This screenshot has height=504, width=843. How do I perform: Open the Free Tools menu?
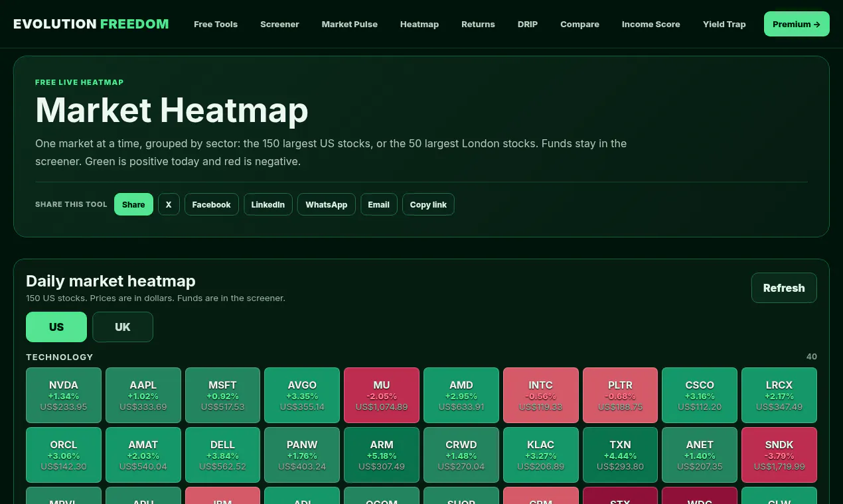pyautogui.click(x=216, y=24)
